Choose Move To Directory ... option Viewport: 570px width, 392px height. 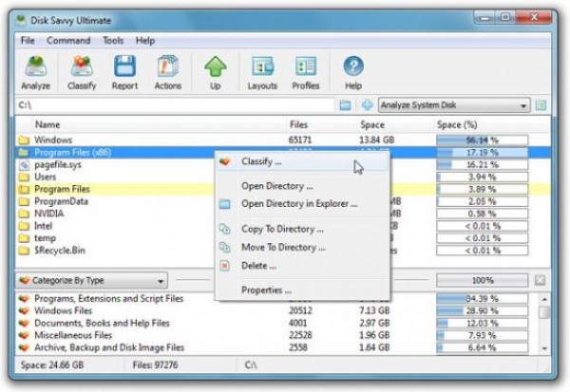pos(302,248)
